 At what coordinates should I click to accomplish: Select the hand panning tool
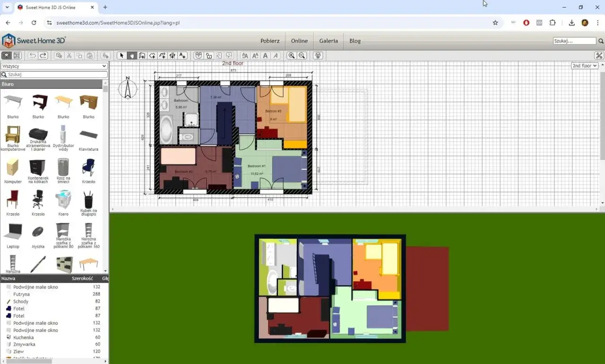click(x=132, y=55)
